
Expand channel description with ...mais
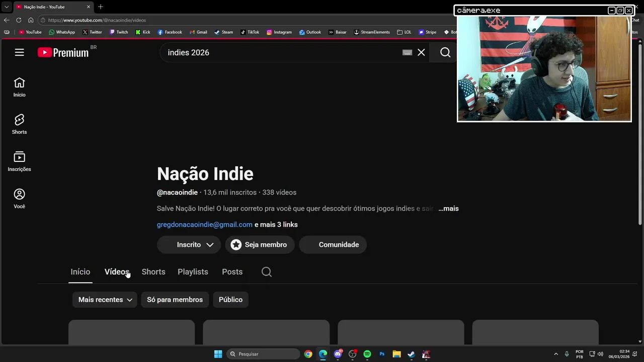(x=448, y=209)
